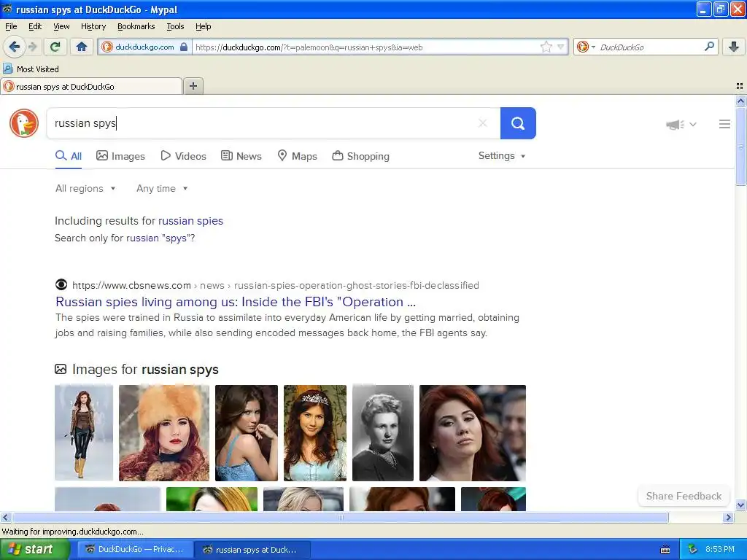Open the megaphone spread-the-word menu

pyautogui.click(x=681, y=125)
